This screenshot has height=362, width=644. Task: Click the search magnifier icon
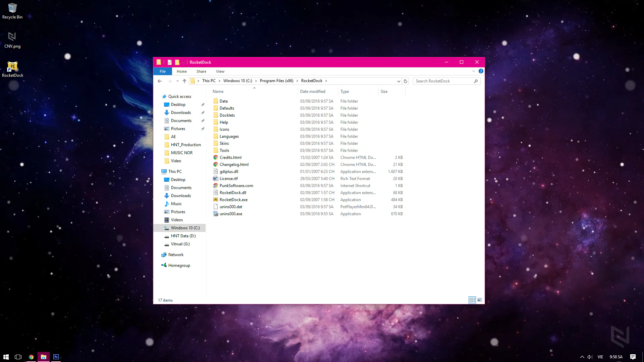[476, 81]
